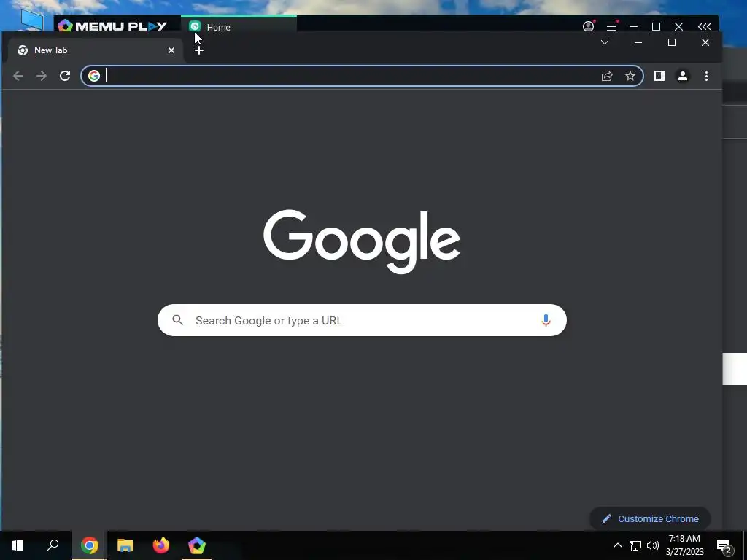This screenshot has height=560, width=747.
Task: Open the Chrome profile avatar menu
Action: (x=682, y=76)
